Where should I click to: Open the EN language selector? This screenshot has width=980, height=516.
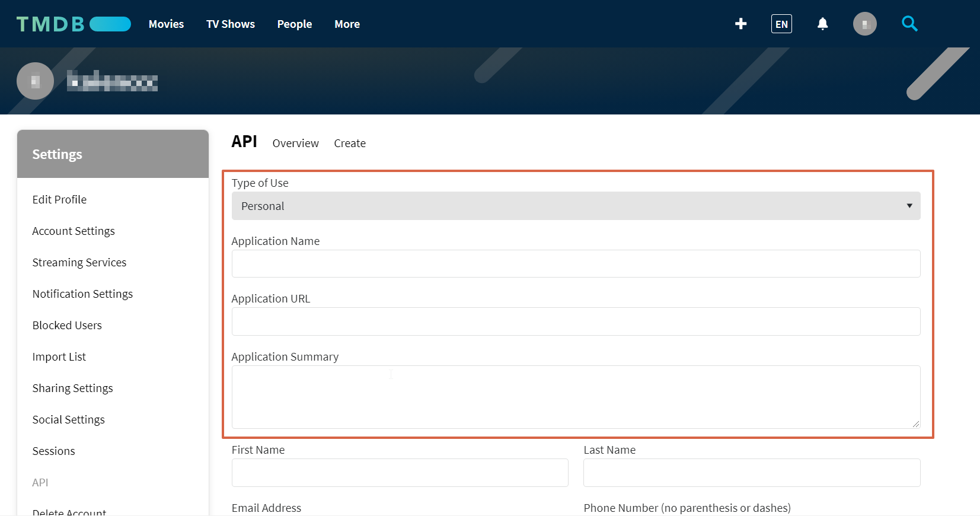(x=781, y=24)
